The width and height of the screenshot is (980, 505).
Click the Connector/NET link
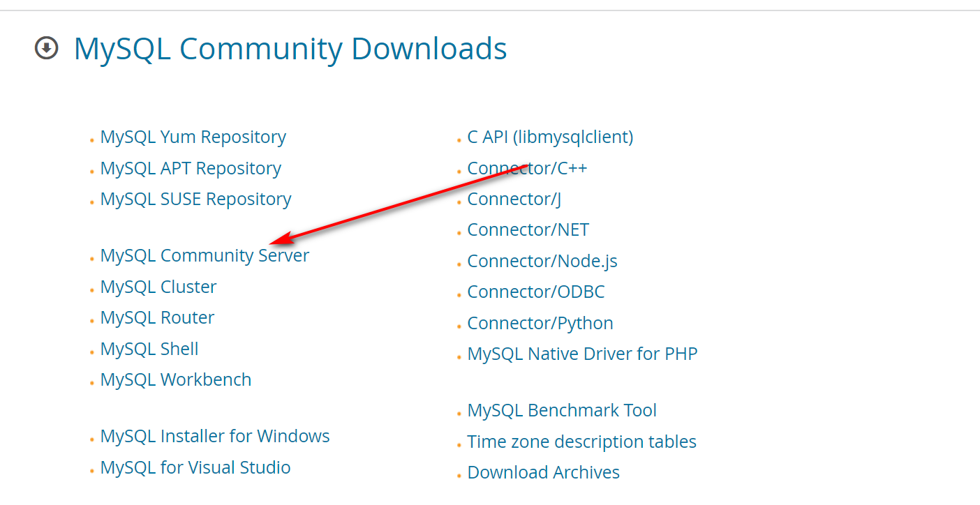[x=528, y=229]
